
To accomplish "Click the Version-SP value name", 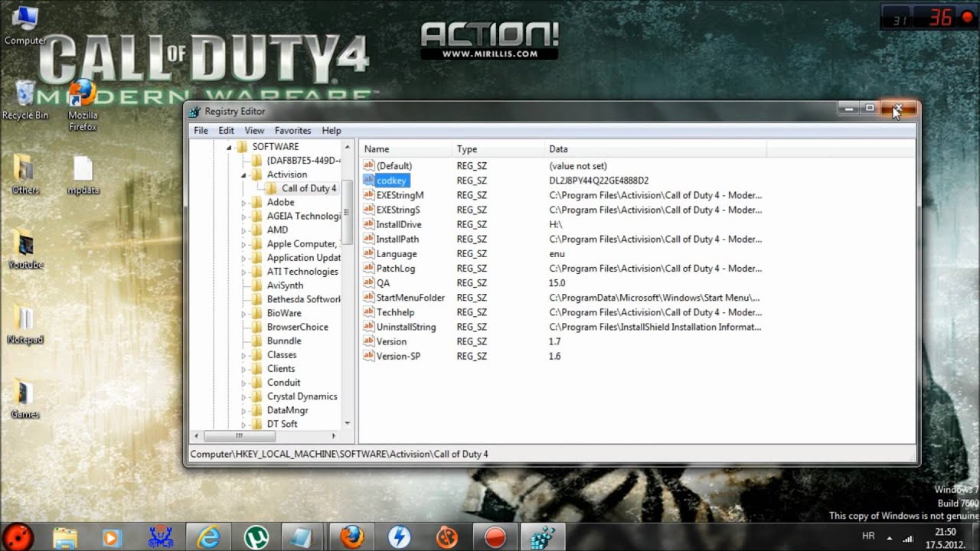I will tap(398, 356).
